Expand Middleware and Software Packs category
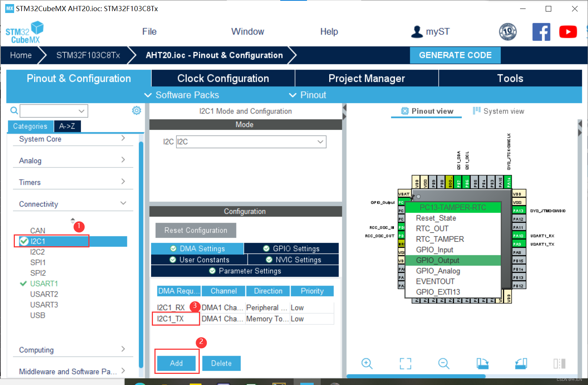This screenshot has height=385, width=588. point(73,371)
